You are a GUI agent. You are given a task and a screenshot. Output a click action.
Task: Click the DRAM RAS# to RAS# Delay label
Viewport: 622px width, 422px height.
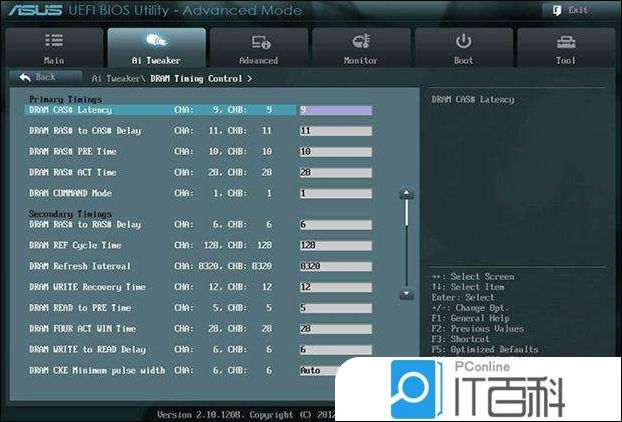pos(85,224)
